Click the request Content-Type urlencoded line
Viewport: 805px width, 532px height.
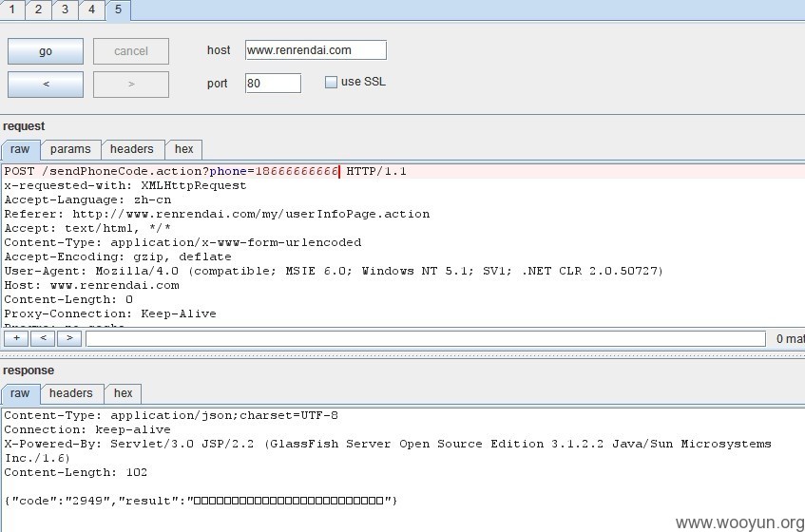tap(182, 242)
